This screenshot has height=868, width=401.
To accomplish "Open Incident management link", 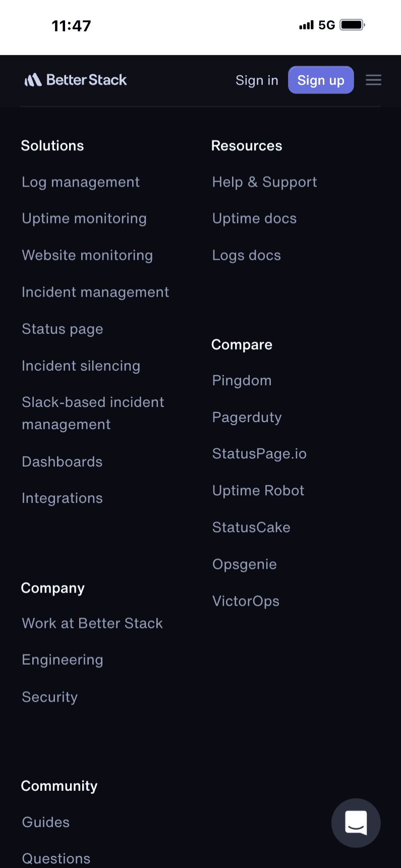I will 95,292.
